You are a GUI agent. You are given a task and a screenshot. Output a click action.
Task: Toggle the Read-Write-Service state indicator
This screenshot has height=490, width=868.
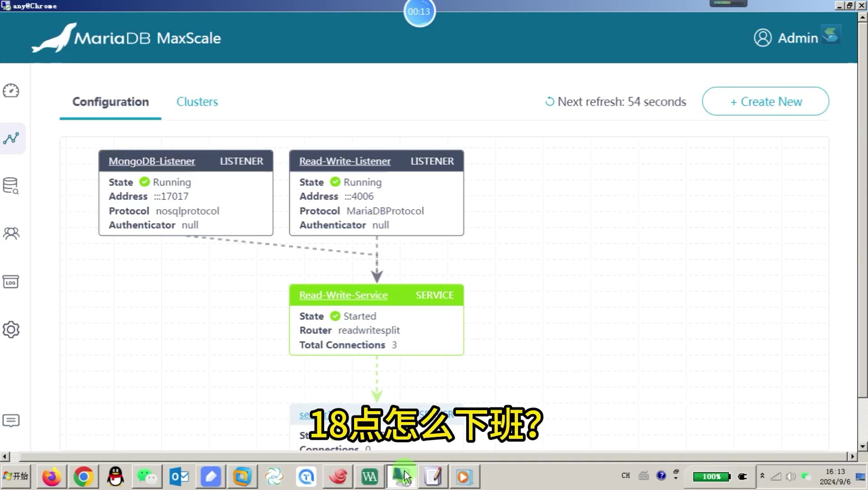335,316
